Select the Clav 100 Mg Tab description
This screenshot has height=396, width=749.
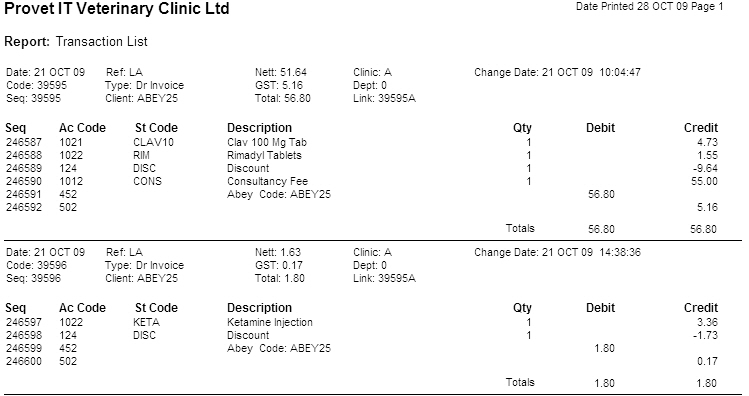pyautogui.click(x=267, y=142)
